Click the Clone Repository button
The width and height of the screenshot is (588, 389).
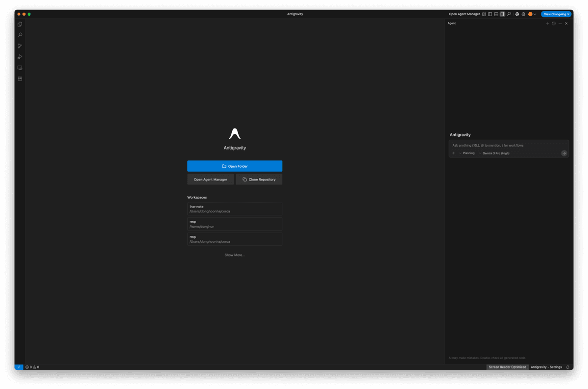coord(259,180)
